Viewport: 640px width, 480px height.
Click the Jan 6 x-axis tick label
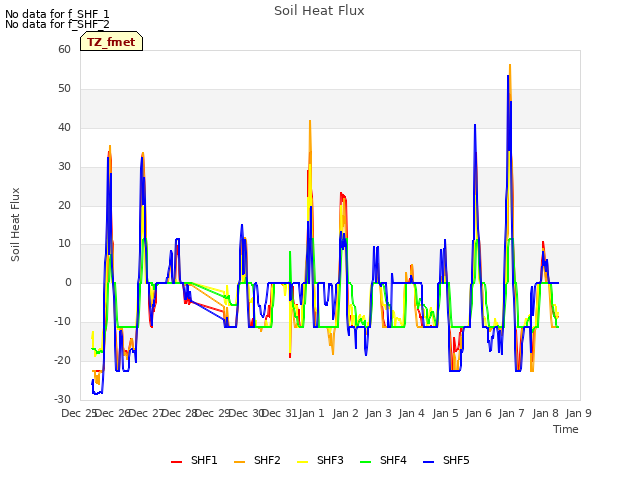point(478,413)
